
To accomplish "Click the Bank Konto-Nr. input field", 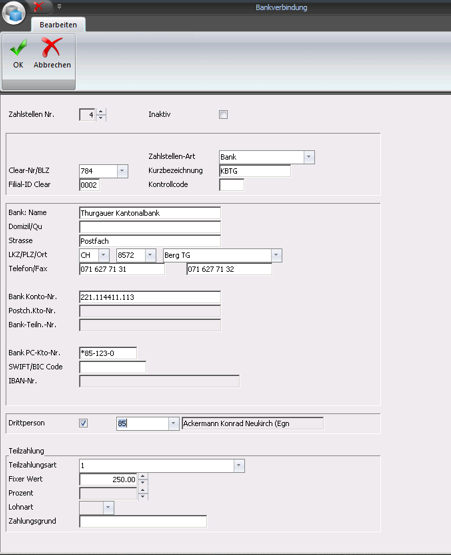I will (x=150, y=297).
